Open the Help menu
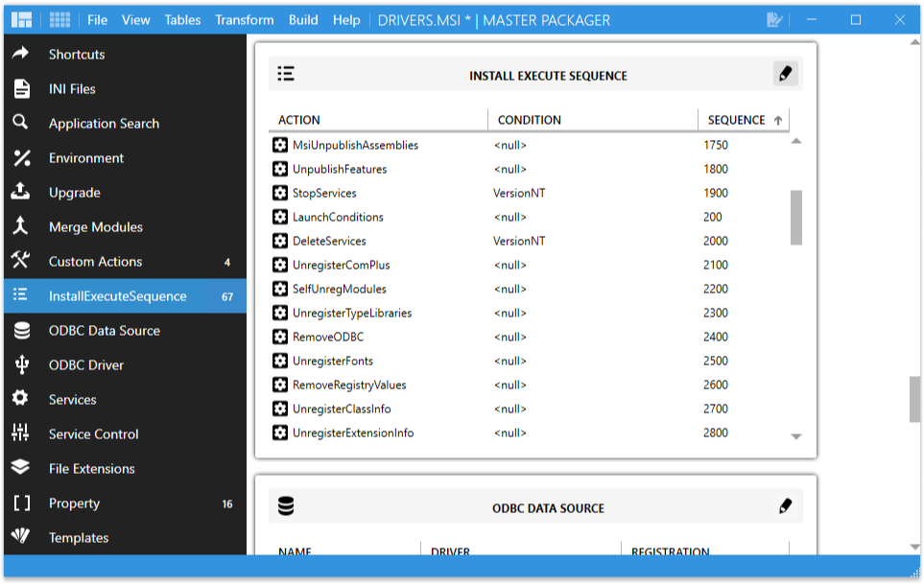 click(346, 20)
